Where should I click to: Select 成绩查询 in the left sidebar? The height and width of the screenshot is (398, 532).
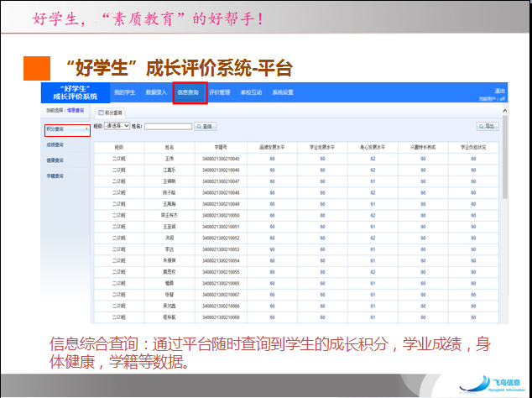tap(55, 144)
